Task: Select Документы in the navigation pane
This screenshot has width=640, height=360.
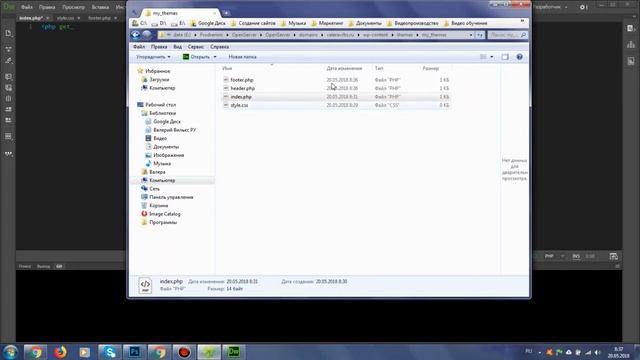Action: [166, 147]
